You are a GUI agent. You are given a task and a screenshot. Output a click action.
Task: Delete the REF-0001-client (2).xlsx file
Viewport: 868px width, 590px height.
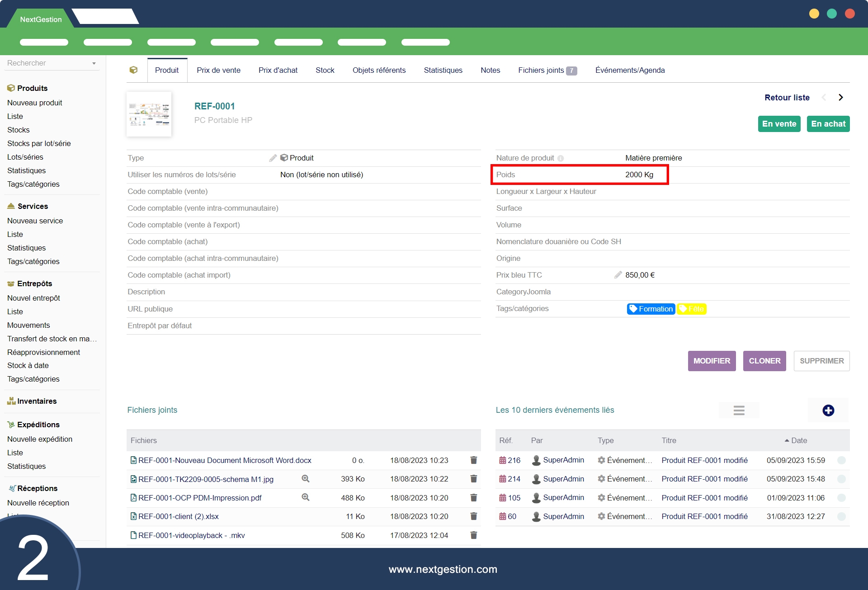click(x=473, y=516)
